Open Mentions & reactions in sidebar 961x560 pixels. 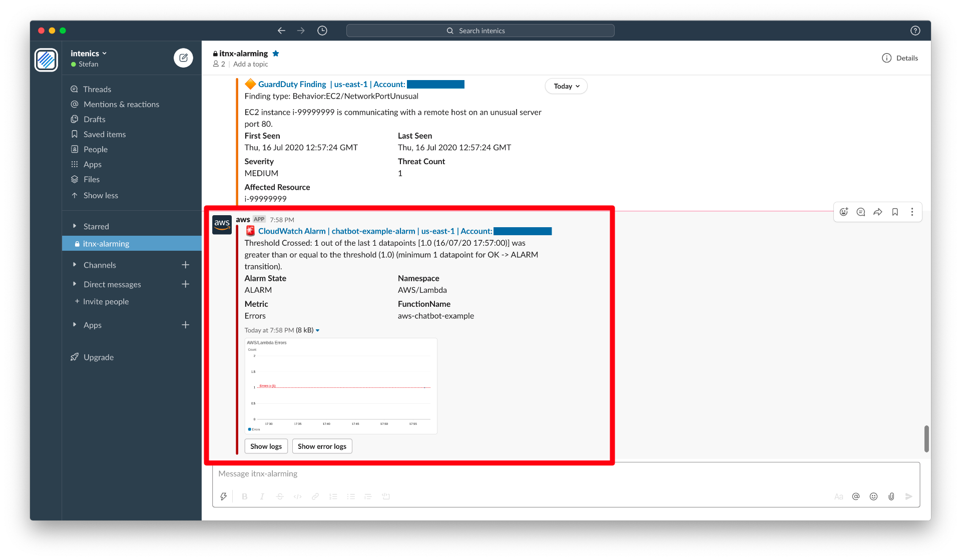[x=121, y=104]
